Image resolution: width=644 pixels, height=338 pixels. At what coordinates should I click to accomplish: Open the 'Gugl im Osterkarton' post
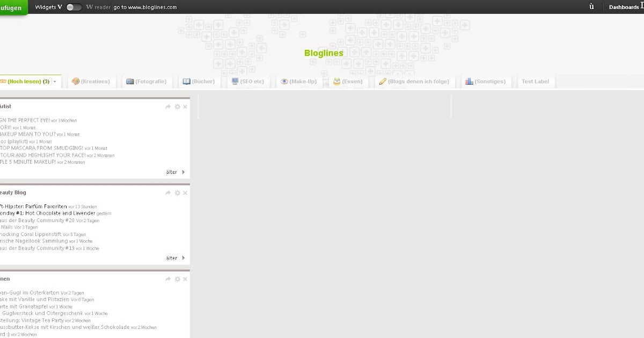pos(30,292)
